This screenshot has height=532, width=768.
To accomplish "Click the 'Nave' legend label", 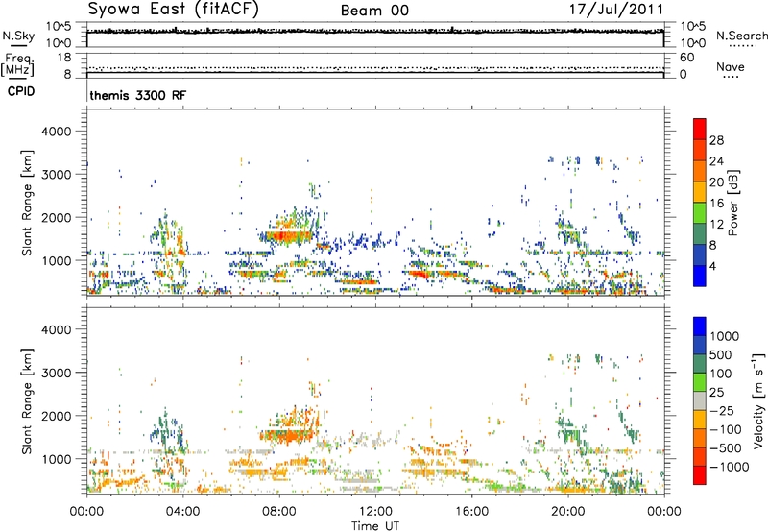I will [731, 67].
